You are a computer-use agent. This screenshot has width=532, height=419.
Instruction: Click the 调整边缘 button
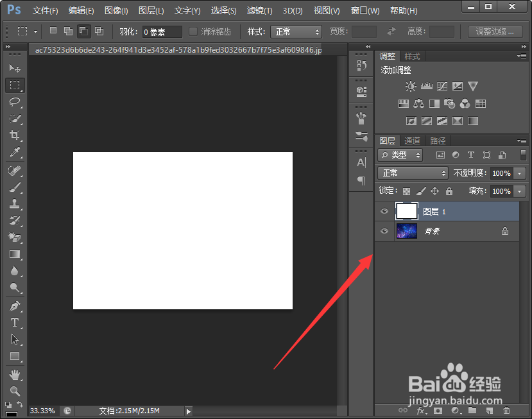(x=495, y=31)
